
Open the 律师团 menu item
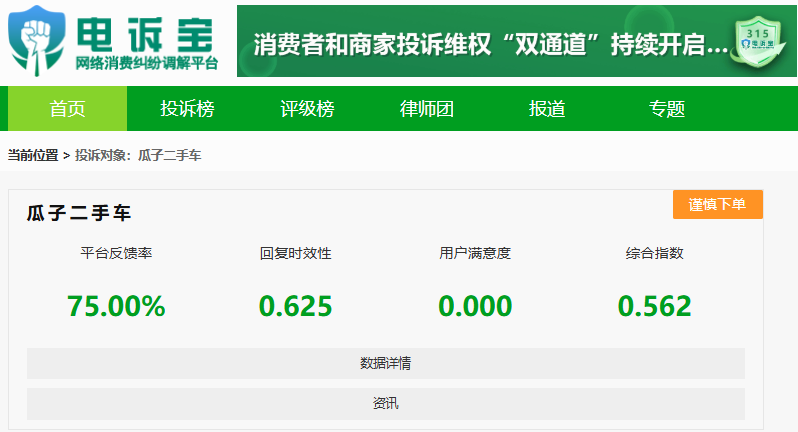pos(426,108)
